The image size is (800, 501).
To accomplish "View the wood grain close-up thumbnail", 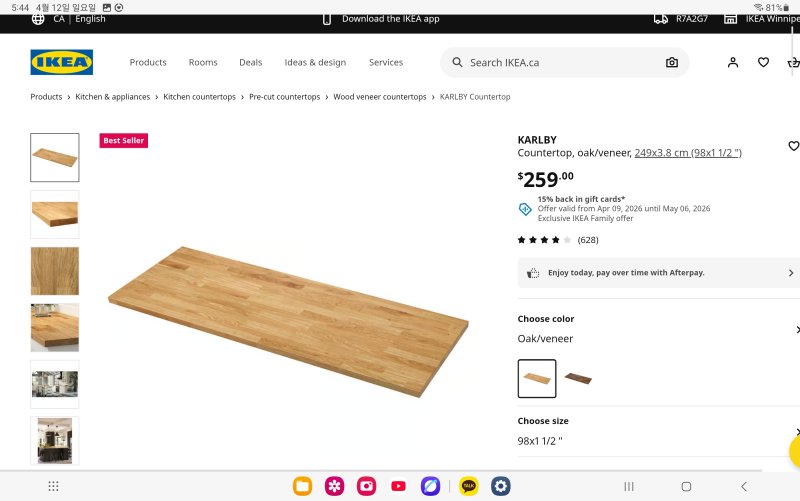I will coord(55,271).
